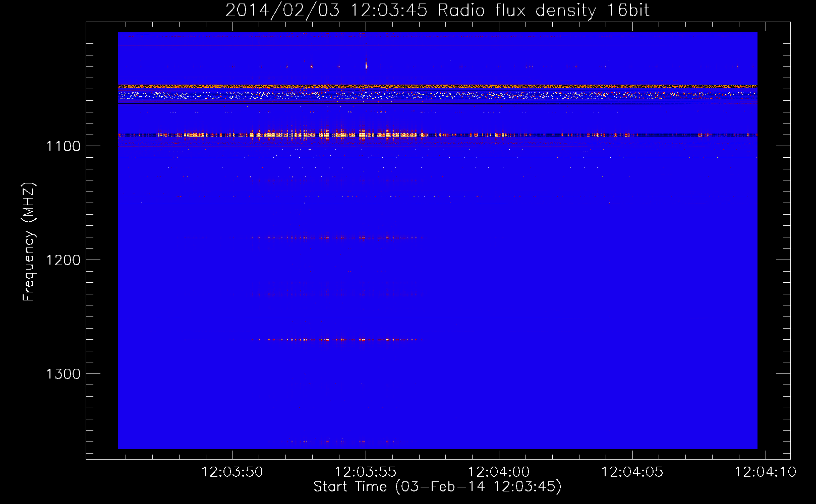Viewport: 816px width, 504px height.
Task: Click the "12:03:55" time tick label
Action: coord(366,472)
